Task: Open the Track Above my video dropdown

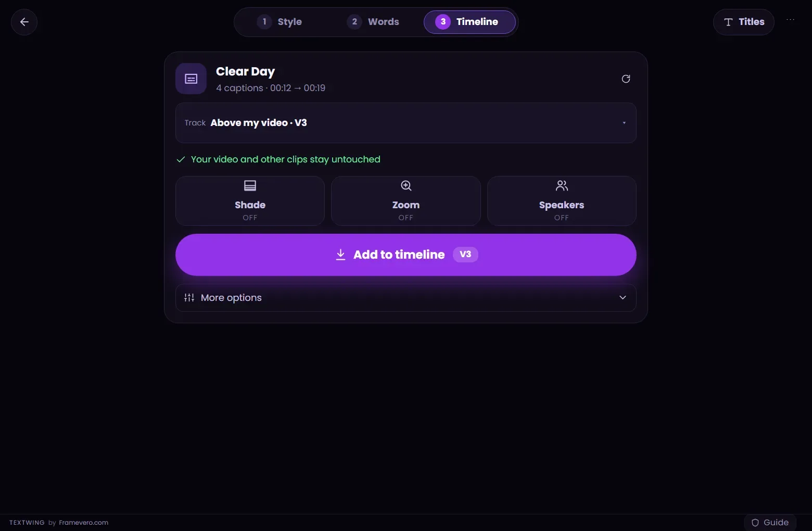Action: (x=406, y=123)
